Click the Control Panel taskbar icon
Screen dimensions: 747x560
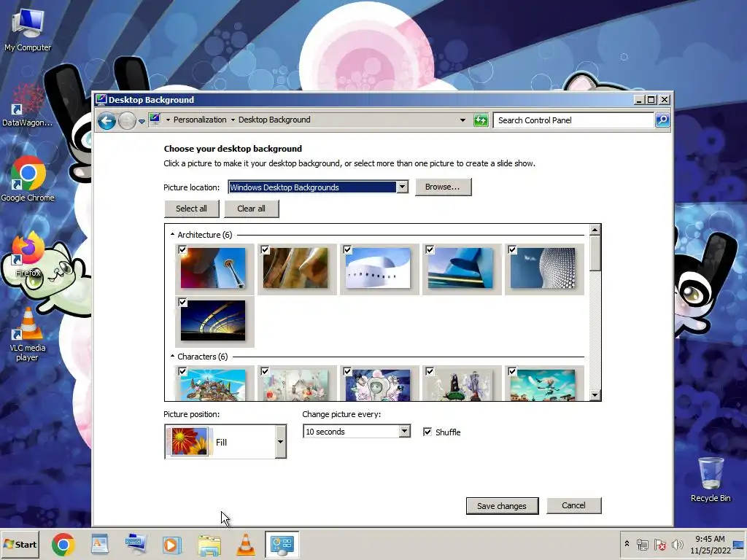[x=282, y=545]
